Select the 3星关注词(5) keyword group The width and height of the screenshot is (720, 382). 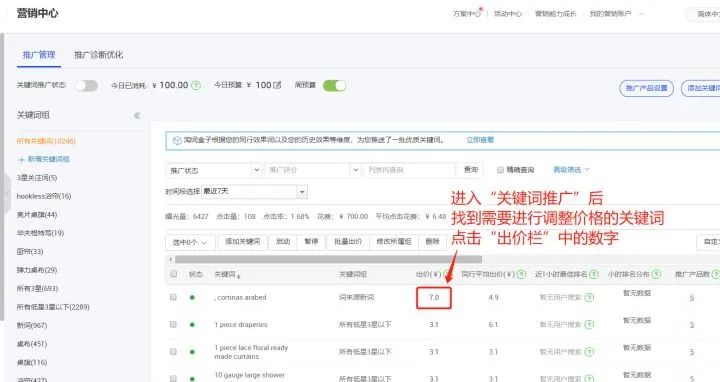point(37,178)
